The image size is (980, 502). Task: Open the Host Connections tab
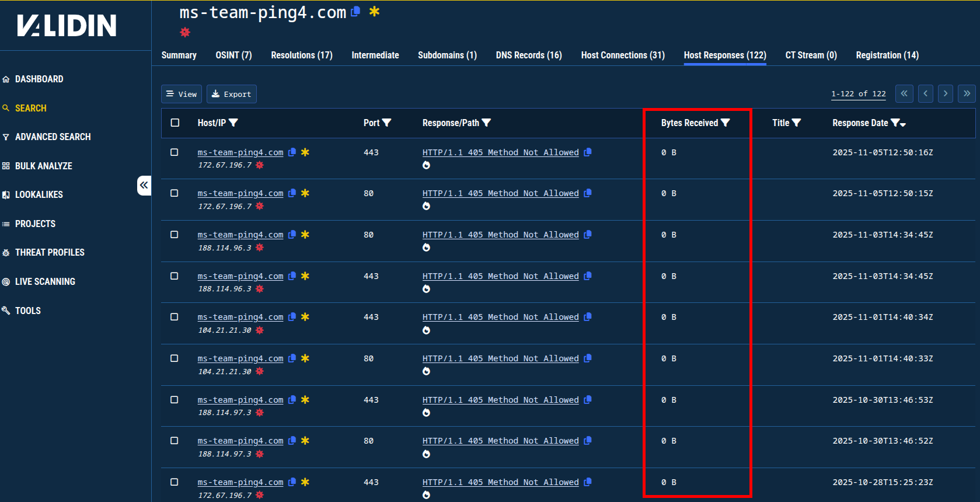[x=622, y=55]
